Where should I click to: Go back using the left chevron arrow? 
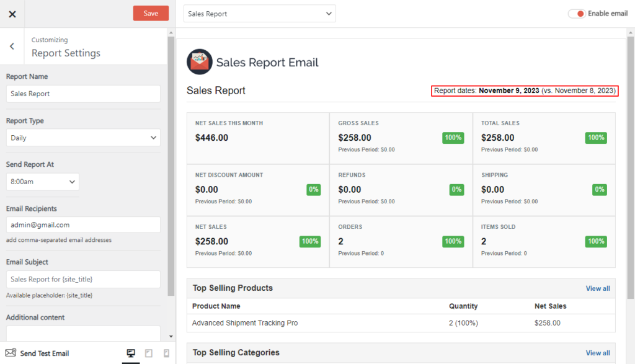click(12, 47)
